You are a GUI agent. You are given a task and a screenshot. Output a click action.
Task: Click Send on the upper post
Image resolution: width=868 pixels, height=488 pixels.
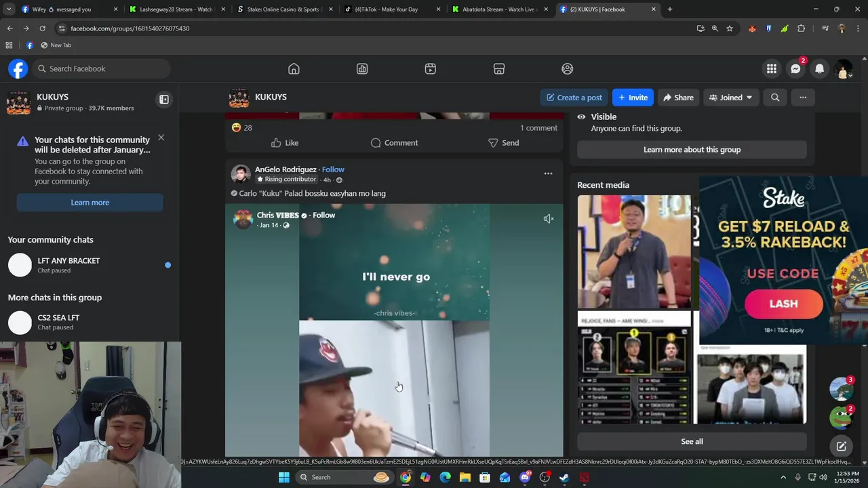pyautogui.click(x=503, y=143)
